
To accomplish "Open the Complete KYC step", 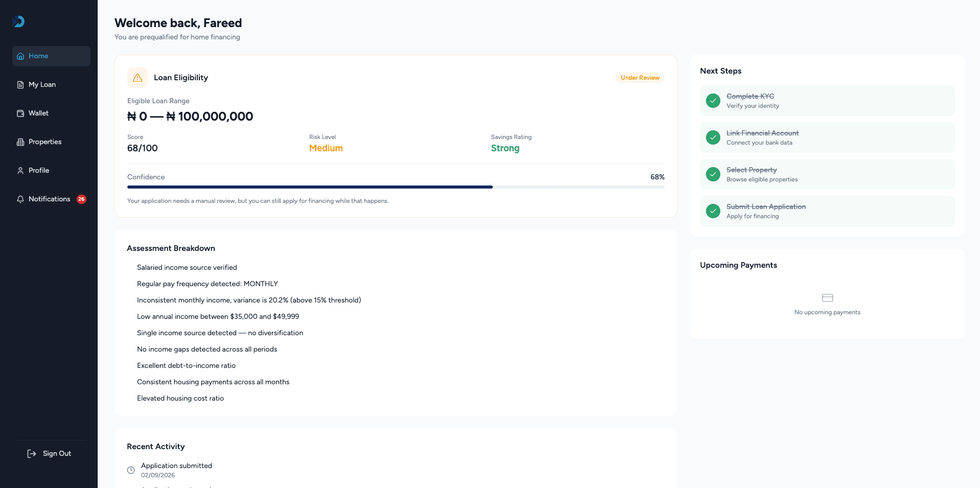I will point(827,101).
